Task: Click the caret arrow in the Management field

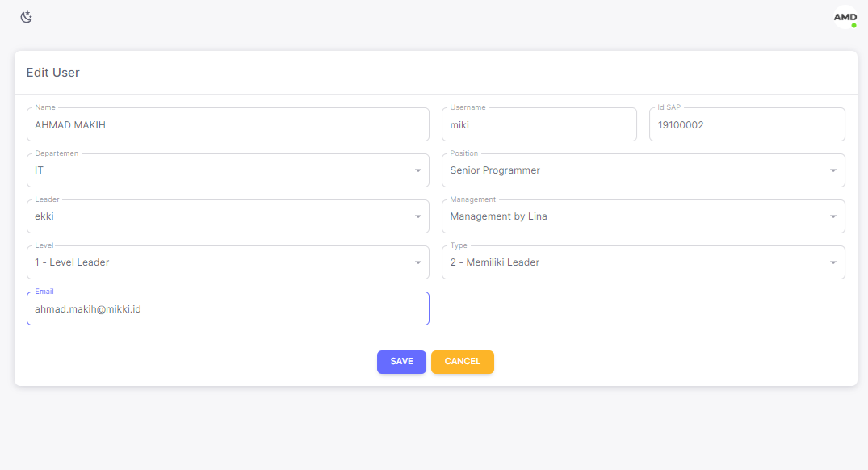Action: pyautogui.click(x=833, y=216)
